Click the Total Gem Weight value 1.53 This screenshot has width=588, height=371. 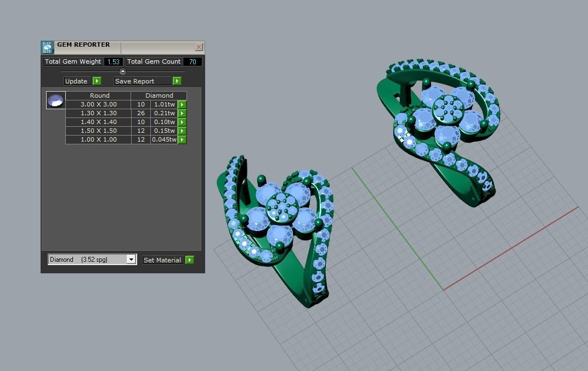(x=113, y=61)
